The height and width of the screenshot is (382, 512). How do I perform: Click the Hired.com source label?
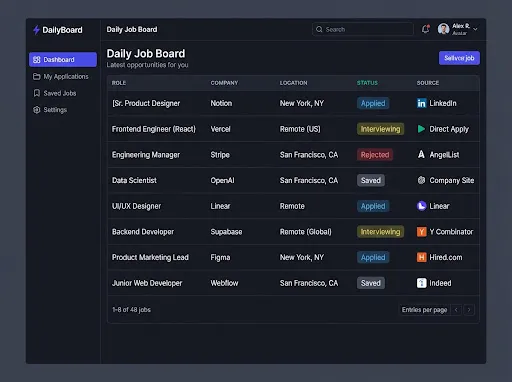446,257
